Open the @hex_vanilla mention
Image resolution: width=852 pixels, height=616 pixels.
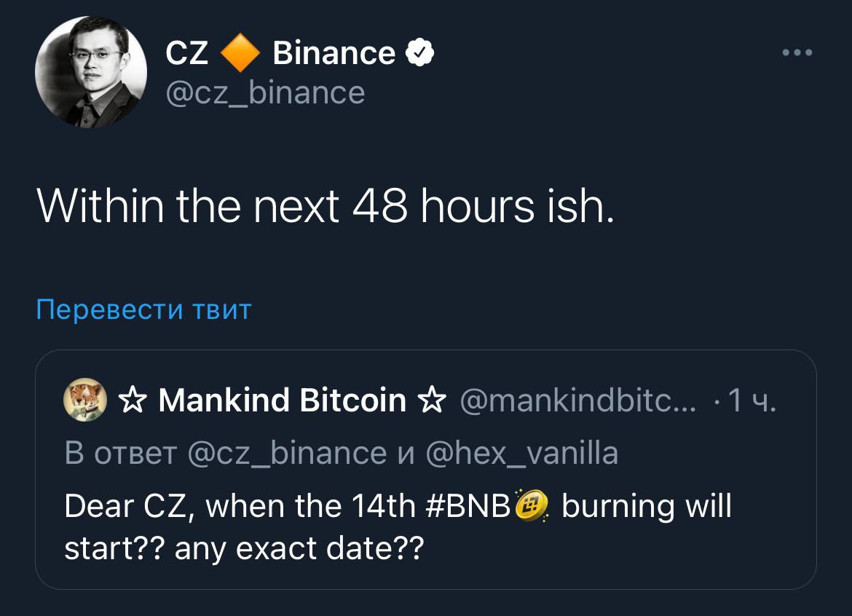(521, 453)
